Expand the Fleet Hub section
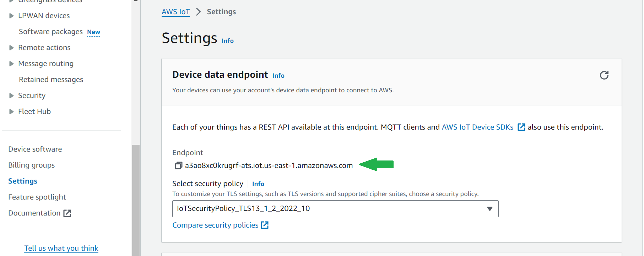The height and width of the screenshot is (256, 644). 11,111
